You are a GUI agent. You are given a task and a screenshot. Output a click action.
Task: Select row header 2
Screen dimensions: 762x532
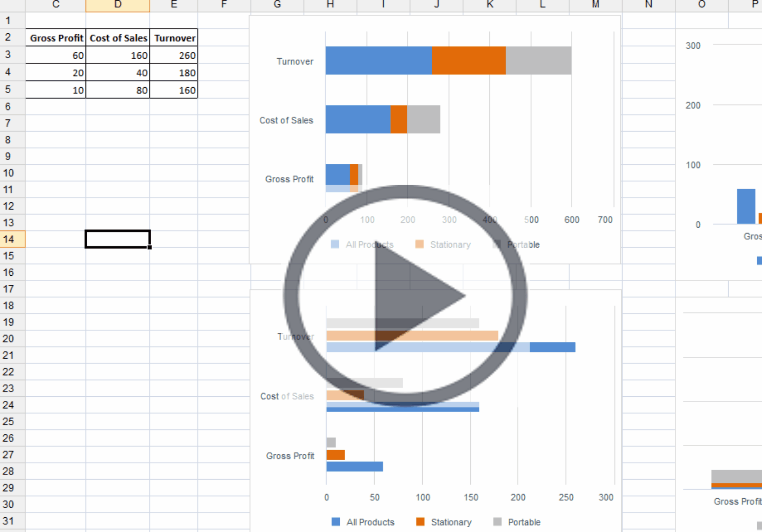[x=12, y=37]
